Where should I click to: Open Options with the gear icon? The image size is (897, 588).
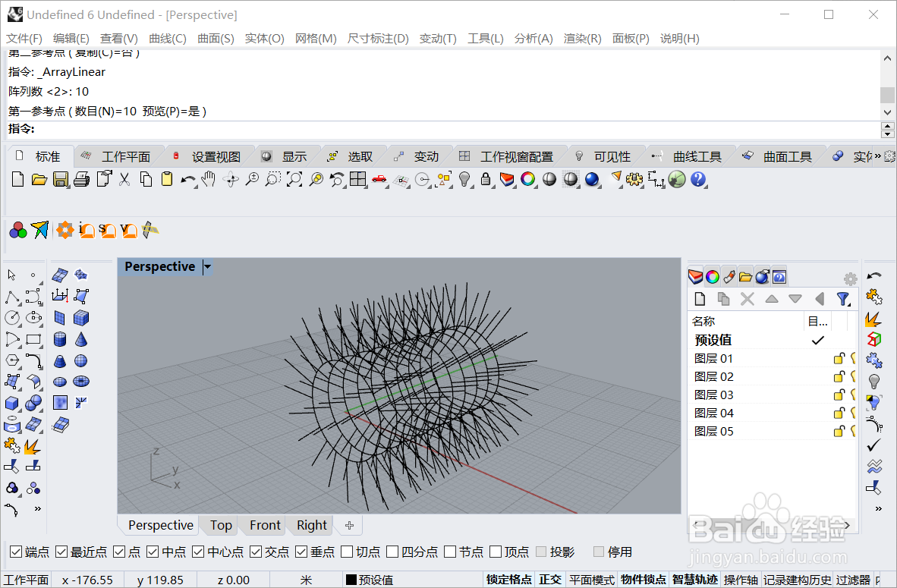634,180
